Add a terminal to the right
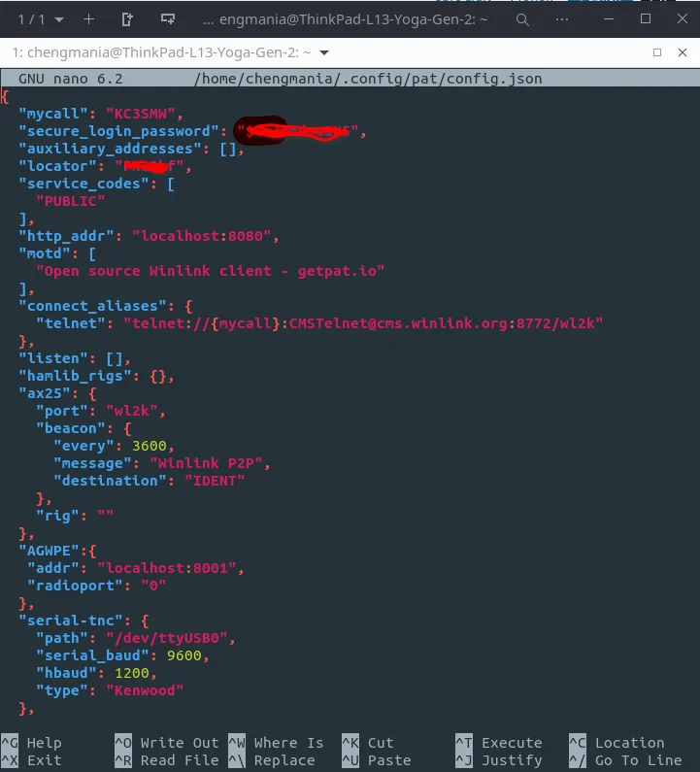Screen dimensions: 700x772 [128, 18]
